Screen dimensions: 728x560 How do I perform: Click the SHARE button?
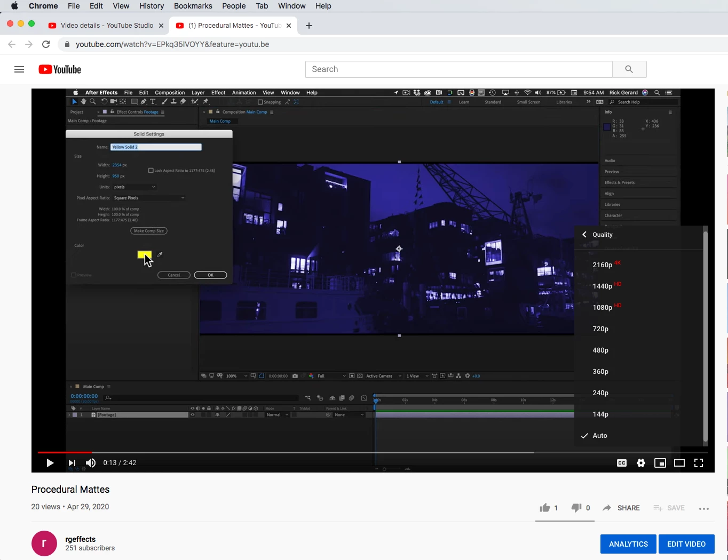621,508
